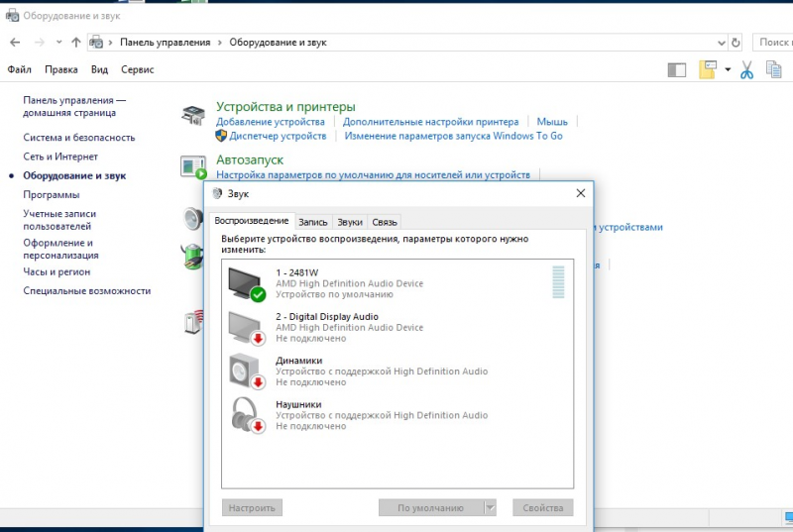Expand the view options dropdown arrow
Screen dimensions: 793x532
coord(728,69)
